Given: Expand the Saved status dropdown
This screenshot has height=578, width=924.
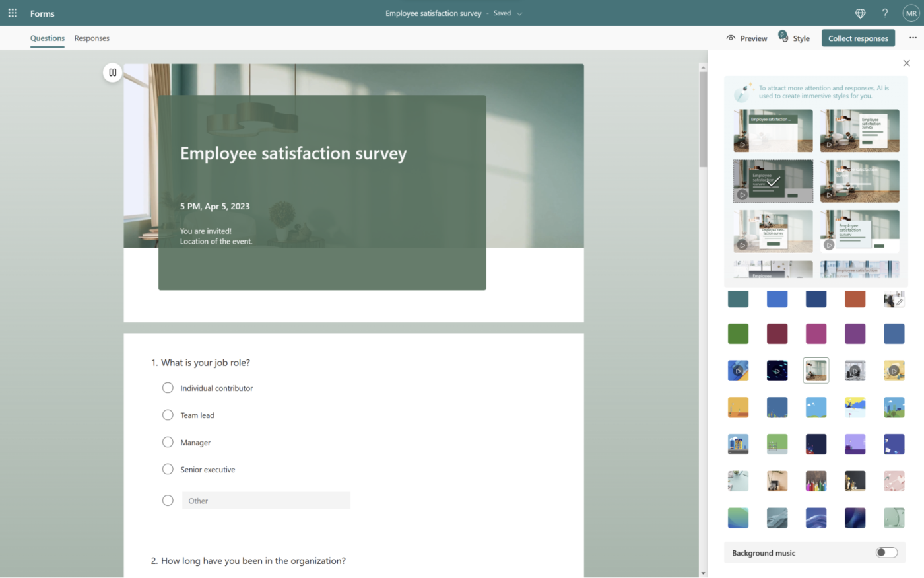Looking at the screenshot, I should 519,13.
